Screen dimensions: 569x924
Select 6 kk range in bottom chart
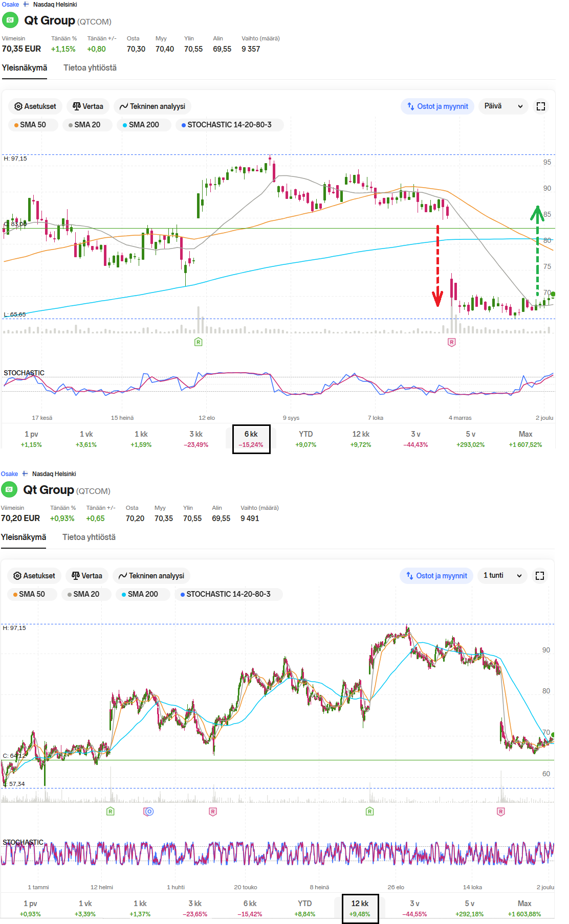[x=250, y=908]
